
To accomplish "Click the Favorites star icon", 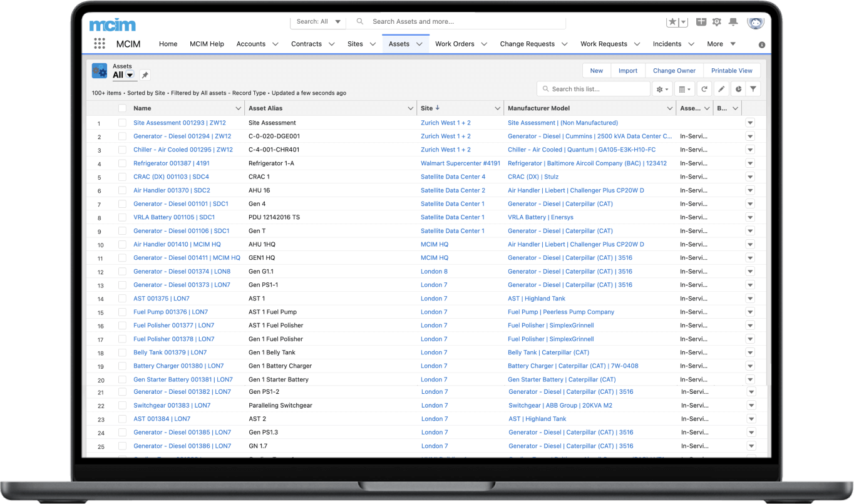I will tap(672, 22).
